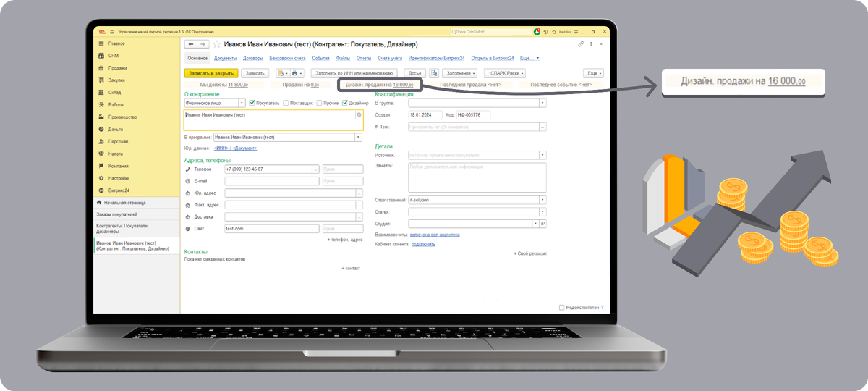The image size is (868, 391).
Task: Toggle the Дизайнер checkbox
Action: (x=345, y=103)
